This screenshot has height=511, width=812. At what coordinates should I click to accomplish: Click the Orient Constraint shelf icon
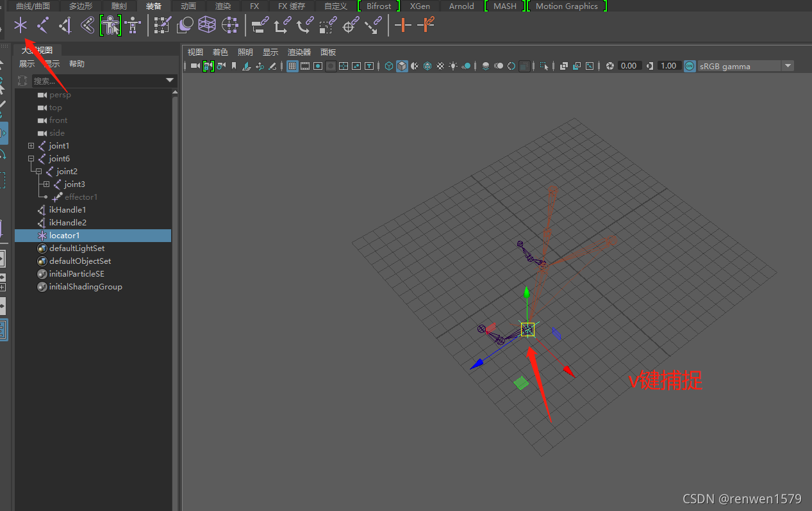[x=305, y=26]
